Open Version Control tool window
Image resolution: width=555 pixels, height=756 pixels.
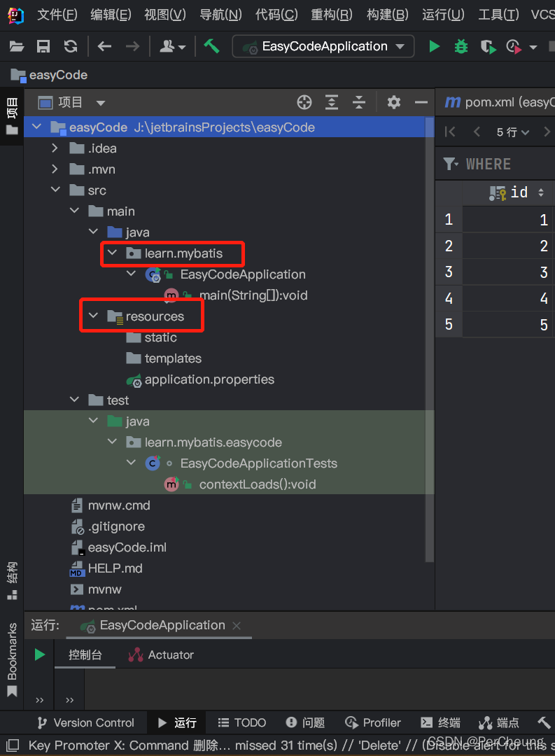(x=85, y=722)
